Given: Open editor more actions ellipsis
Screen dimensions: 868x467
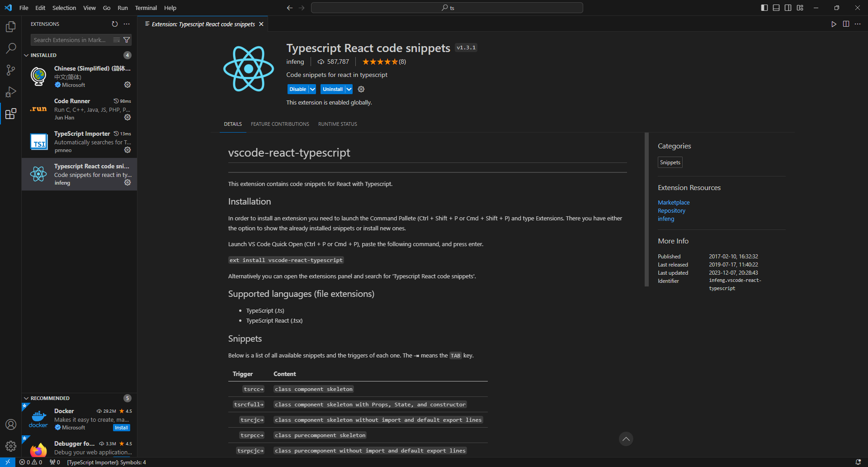Looking at the screenshot, I should (858, 24).
